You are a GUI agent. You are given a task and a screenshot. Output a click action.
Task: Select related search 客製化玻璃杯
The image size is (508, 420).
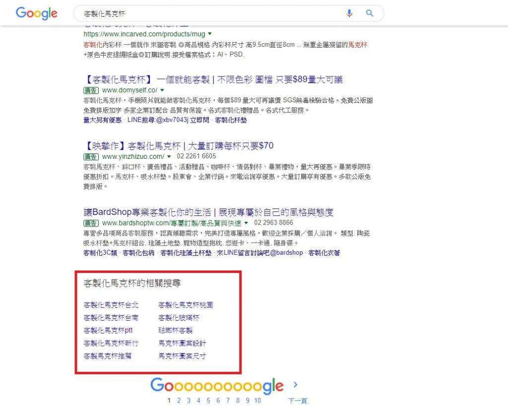179,318
